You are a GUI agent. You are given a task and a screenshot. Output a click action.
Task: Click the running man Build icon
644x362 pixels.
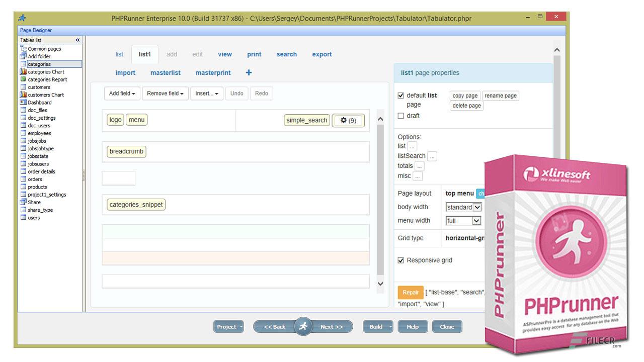303,326
